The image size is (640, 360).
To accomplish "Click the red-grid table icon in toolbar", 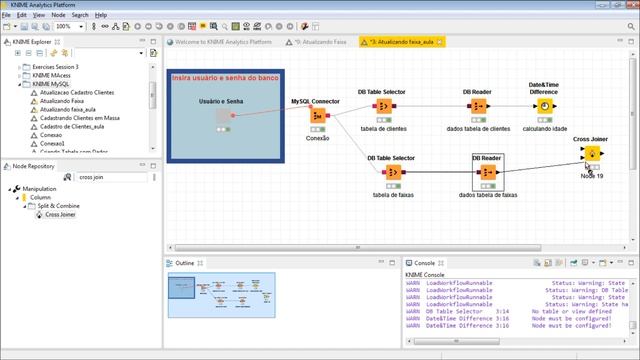I will (192, 27).
